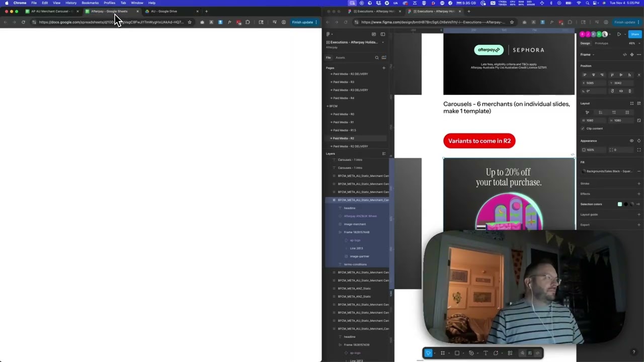Image resolution: width=644 pixels, height=362 pixels.
Task: Select the terms-conditions layer
Action: (x=355, y=264)
